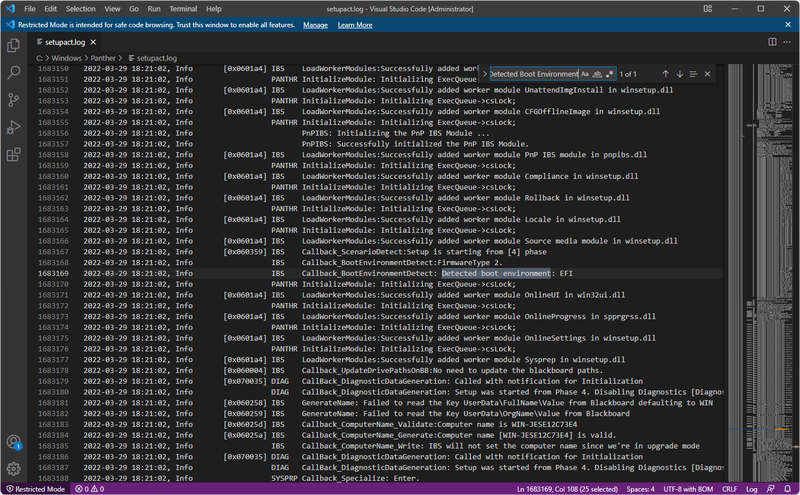Image resolution: width=800 pixels, height=495 pixels.
Task: Click the highlighted 'Detected boot environment' text
Action: pyautogui.click(x=496, y=274)
